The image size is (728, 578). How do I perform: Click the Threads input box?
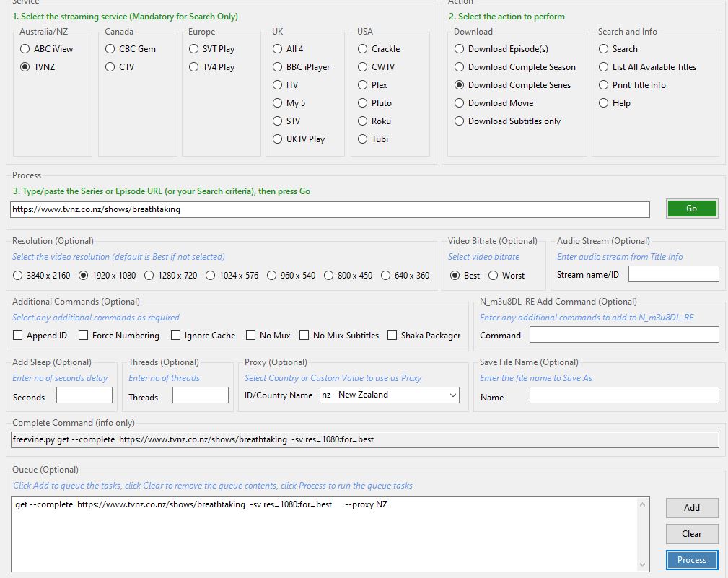200,395
